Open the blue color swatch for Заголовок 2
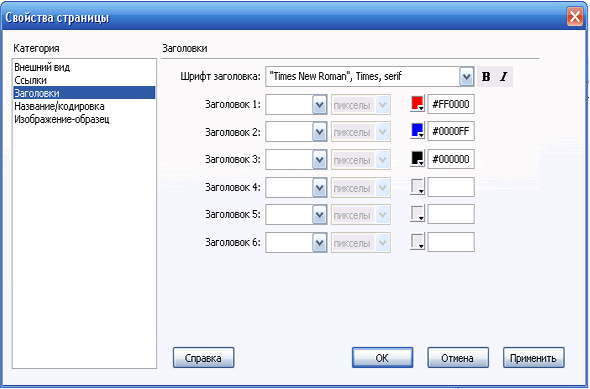Viewport: 590px width, 389px height. [417, 131]
